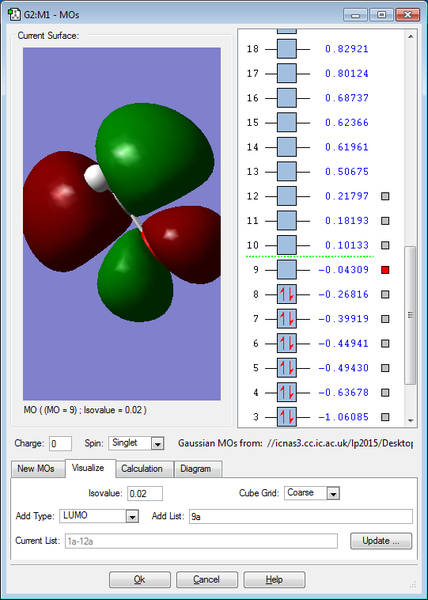Toggle surface marker for MO 3
This screenshot has height=600, width=428.
pyautogui.click(x=385, y=417)
